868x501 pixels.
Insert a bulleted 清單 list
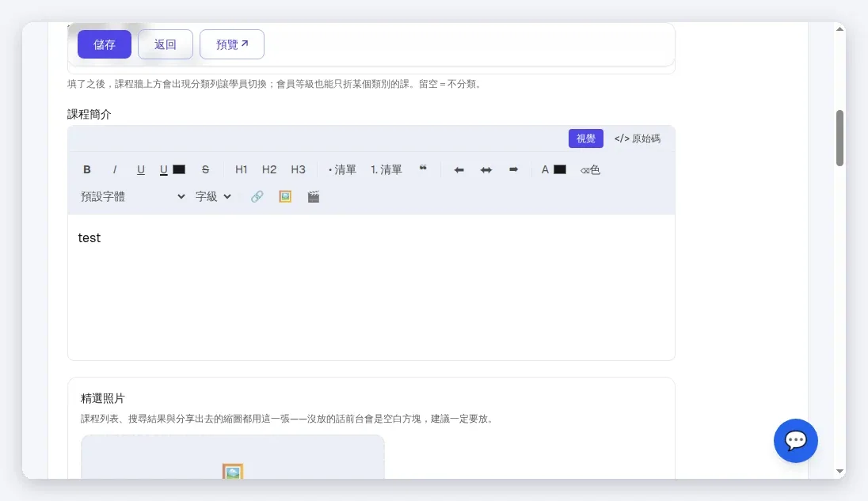click(342, 169)
